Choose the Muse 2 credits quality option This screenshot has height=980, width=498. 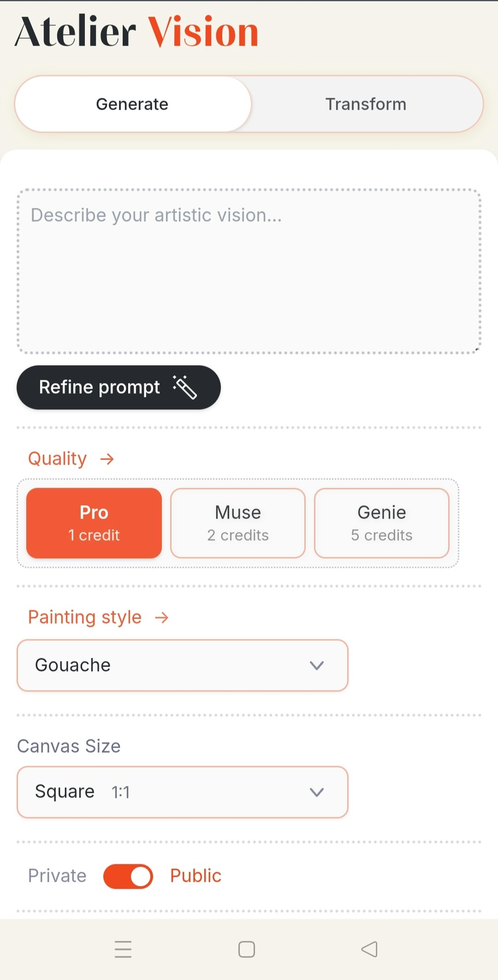(x=238, y=523)
